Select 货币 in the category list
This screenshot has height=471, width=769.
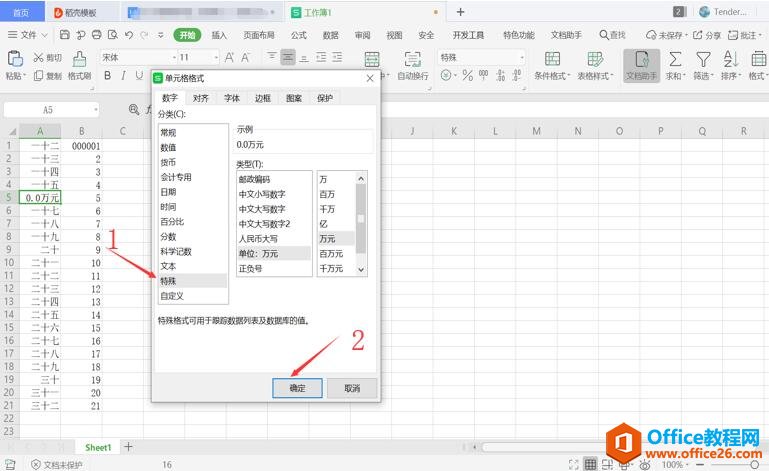click(193, 162)
